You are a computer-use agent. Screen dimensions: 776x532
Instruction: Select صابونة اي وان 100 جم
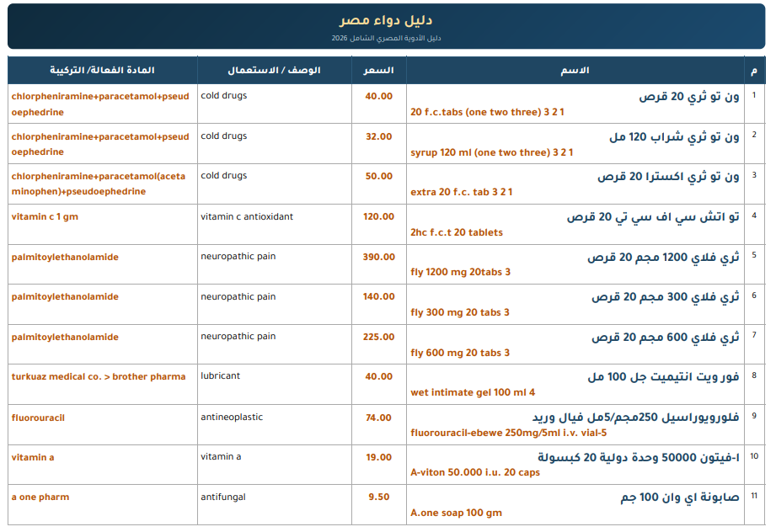pos(680,497)
